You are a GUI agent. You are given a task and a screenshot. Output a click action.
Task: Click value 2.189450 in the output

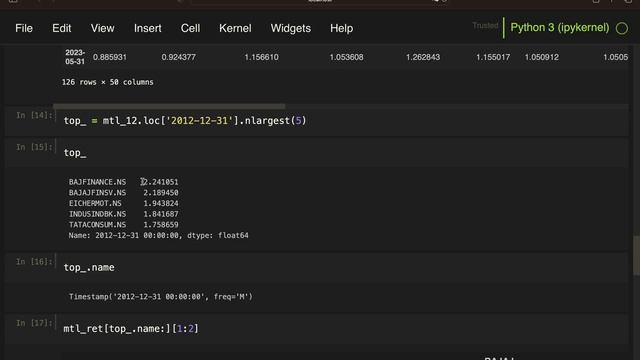(160, 193)
